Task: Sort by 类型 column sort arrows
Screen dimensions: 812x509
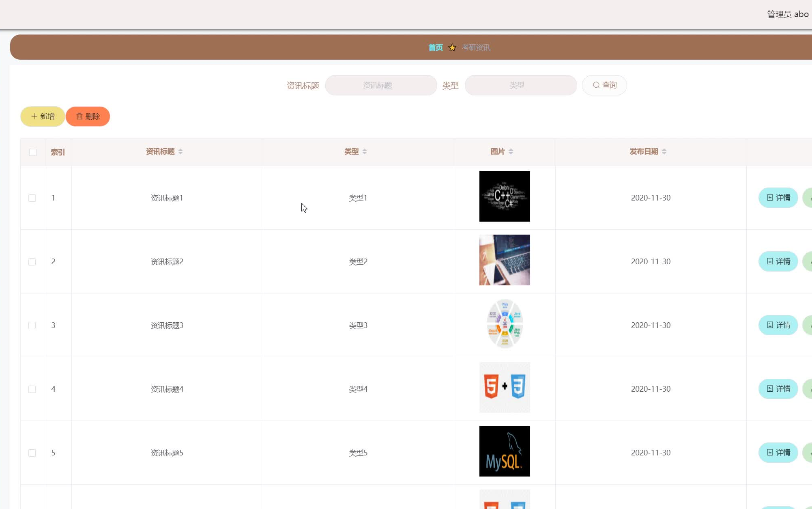Action: pos(365,151)
